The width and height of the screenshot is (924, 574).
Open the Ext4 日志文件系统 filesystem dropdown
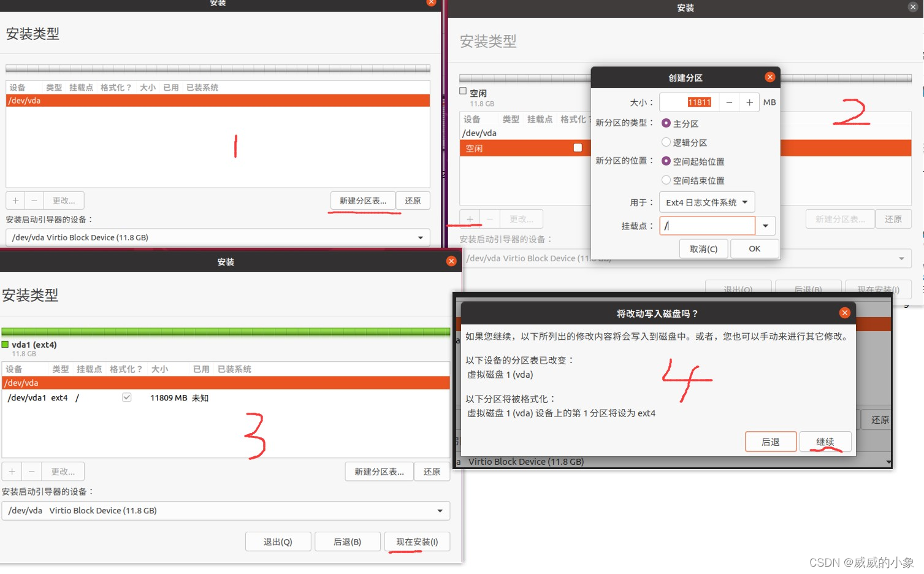tap(706, 202)
